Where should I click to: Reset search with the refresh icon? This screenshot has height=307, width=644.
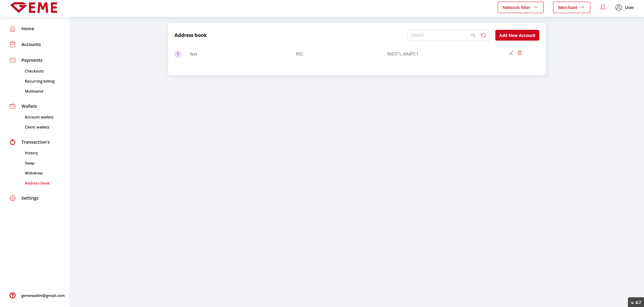coord(483,35)
